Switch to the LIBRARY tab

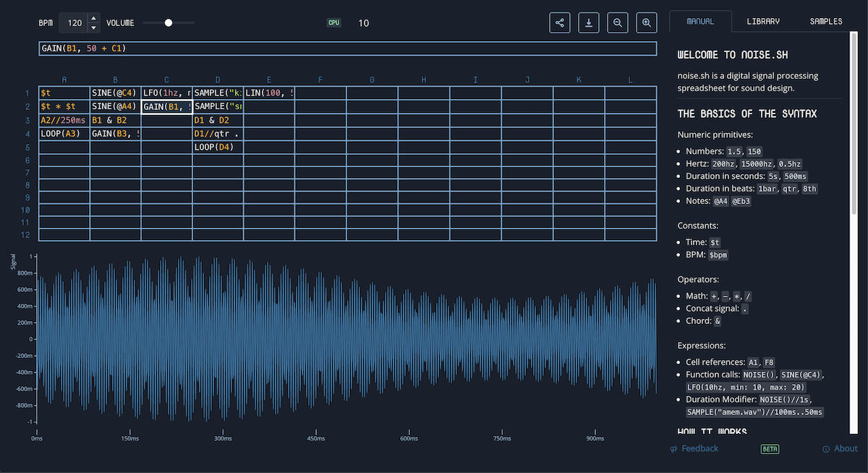[x=763, y=21]
